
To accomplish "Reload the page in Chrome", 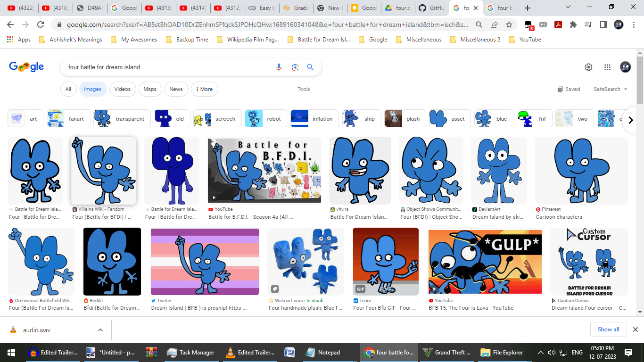I will click(41, 25).
